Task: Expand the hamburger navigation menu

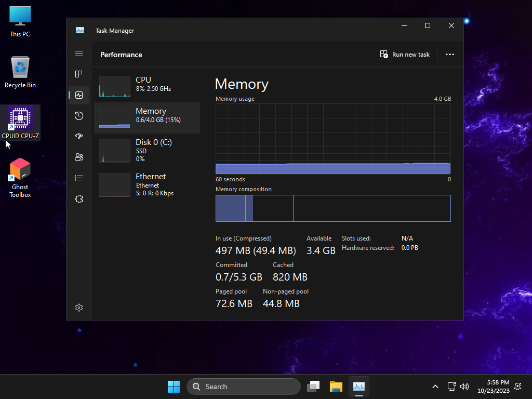Action: click(79, 54)
